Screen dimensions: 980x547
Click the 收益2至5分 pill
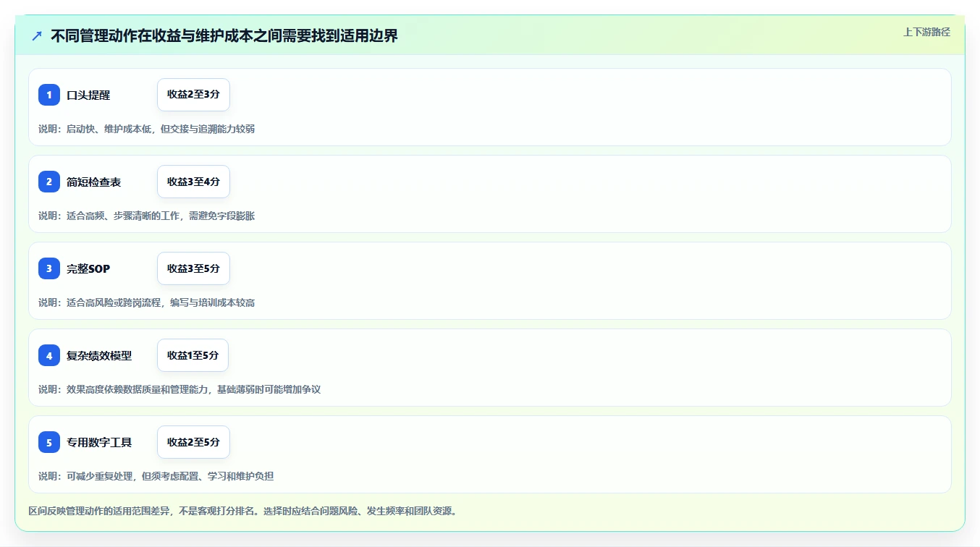pyautogui.click(x=193, y=442)
